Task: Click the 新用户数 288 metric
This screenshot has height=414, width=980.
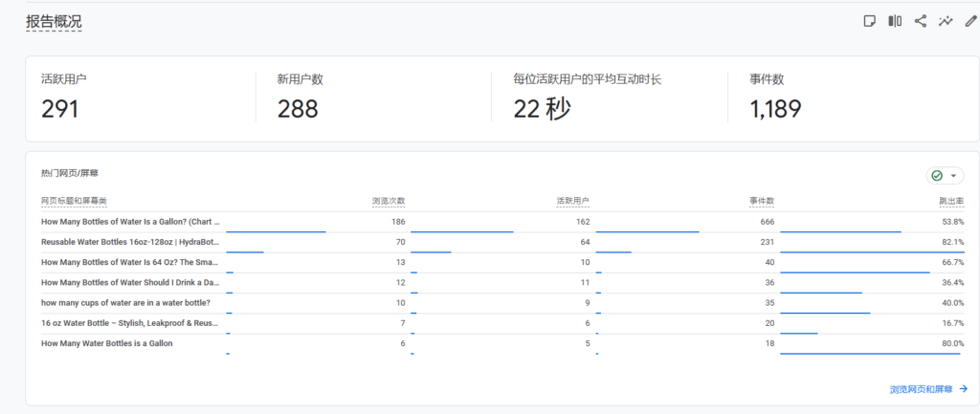Action: click(374, 97)
